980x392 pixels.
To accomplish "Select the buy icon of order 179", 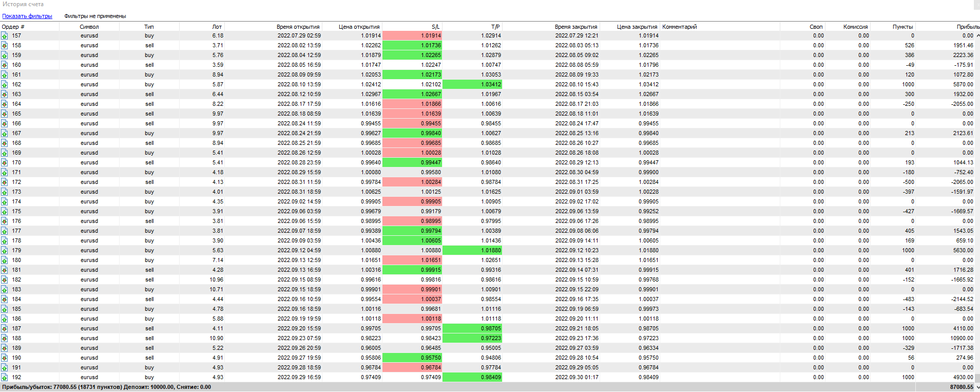I will tap(4, 251).
